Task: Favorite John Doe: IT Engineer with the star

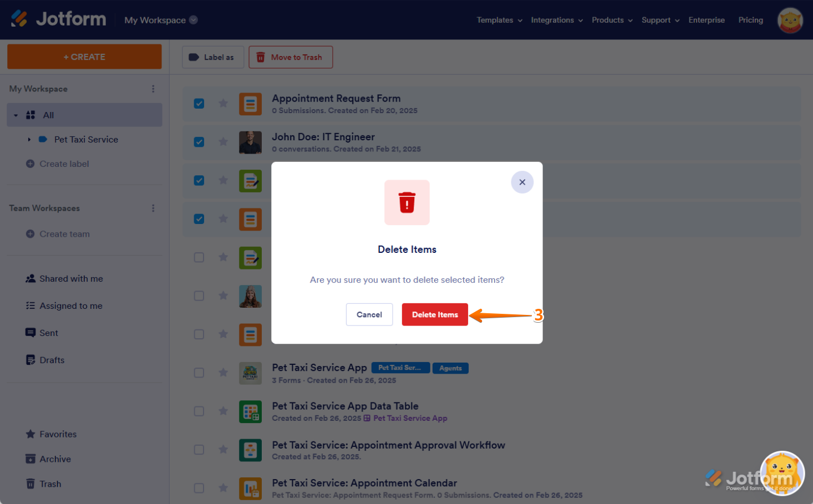Action: (223, 142)
